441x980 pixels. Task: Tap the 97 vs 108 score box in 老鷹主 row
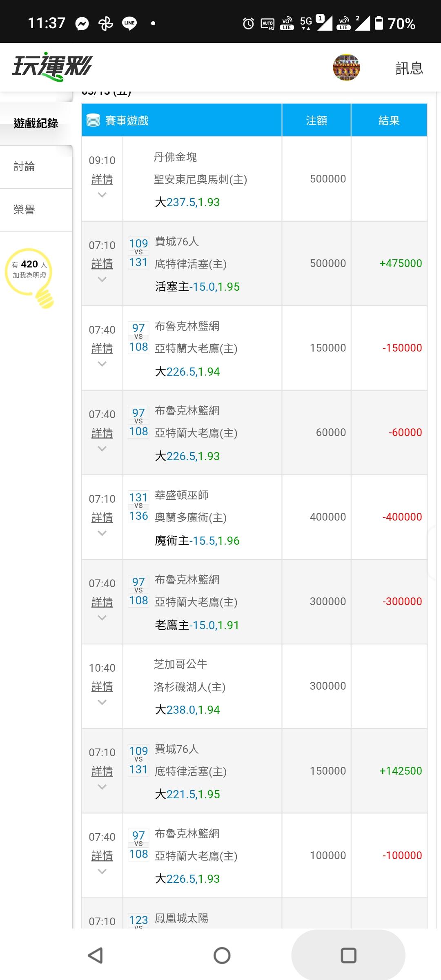coord(138,591)
